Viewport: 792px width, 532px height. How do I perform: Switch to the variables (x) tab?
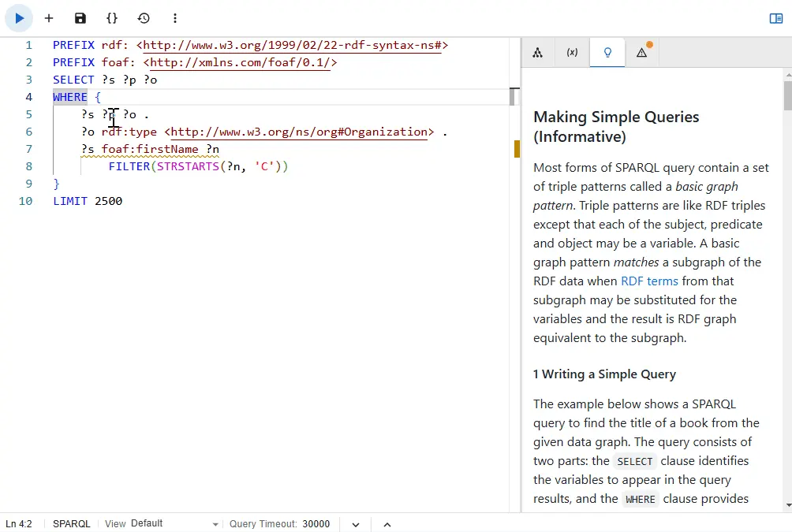pyautogui.click(x=572, y=53)
